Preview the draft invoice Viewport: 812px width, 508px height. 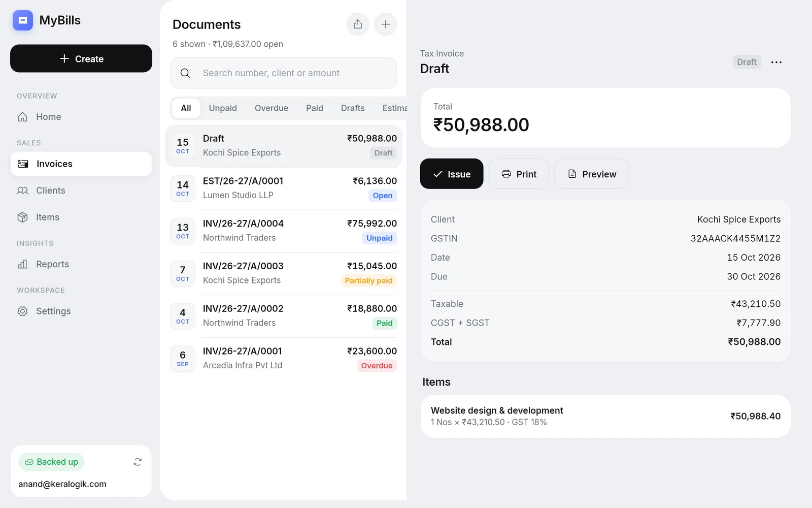click(592, 174)
